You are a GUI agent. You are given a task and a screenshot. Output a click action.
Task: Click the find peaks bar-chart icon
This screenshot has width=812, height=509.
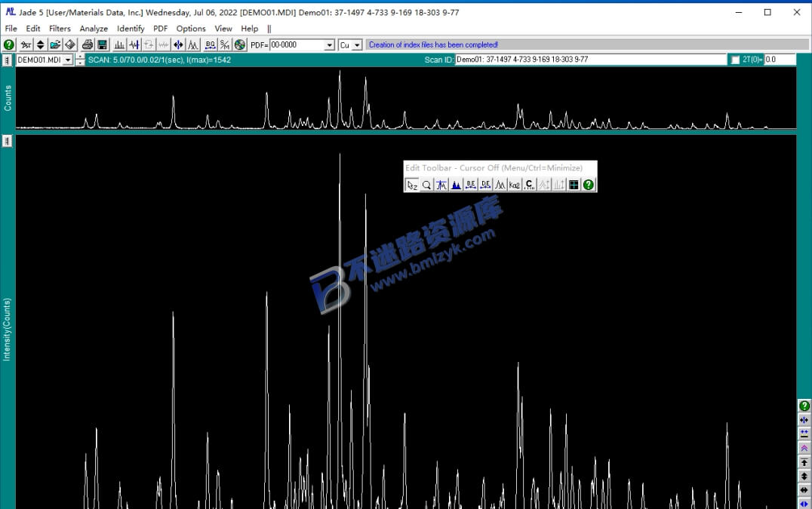pyautogui.click(x=120, y=45)
